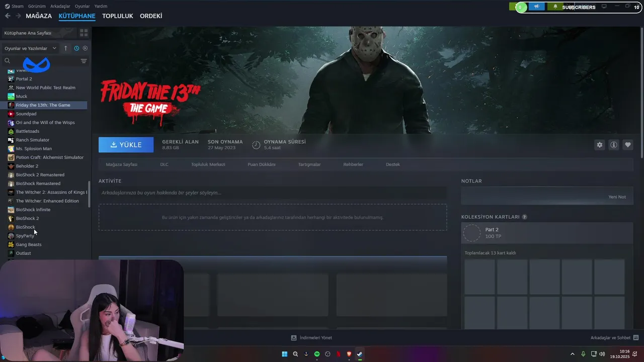Click the library list scrollbar thumb

pos(89,195)
